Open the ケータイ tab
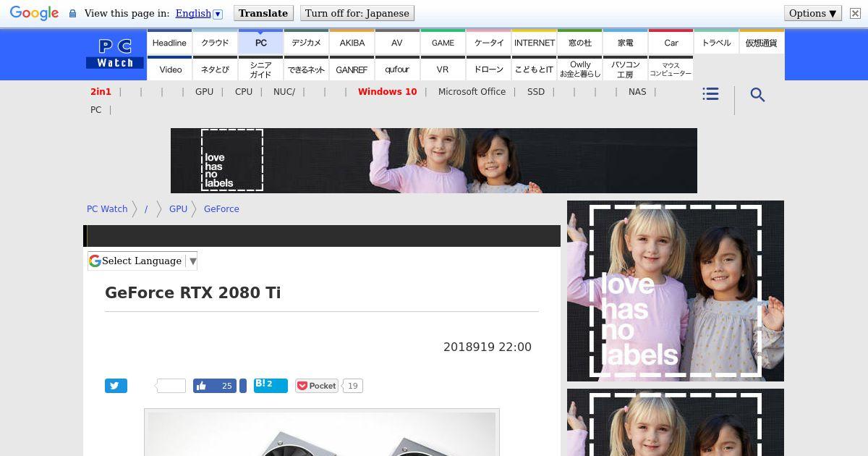Screen dimensions: 868x456 coord(488,42)
